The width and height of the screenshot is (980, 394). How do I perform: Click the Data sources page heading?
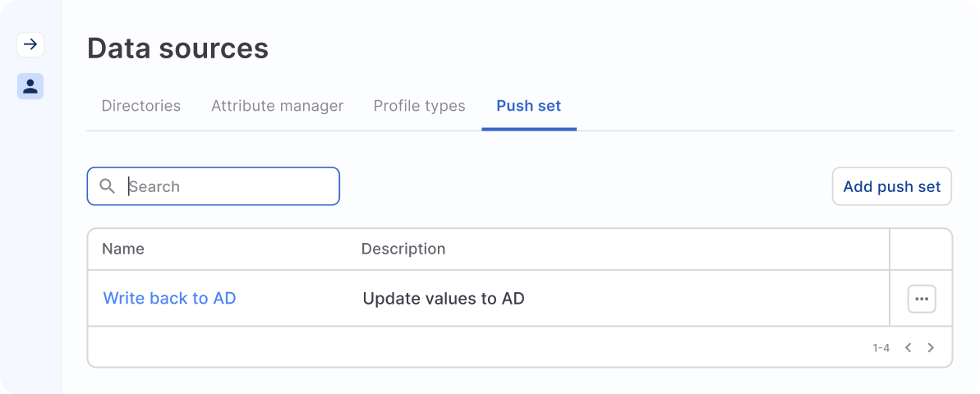coord(177,48)
